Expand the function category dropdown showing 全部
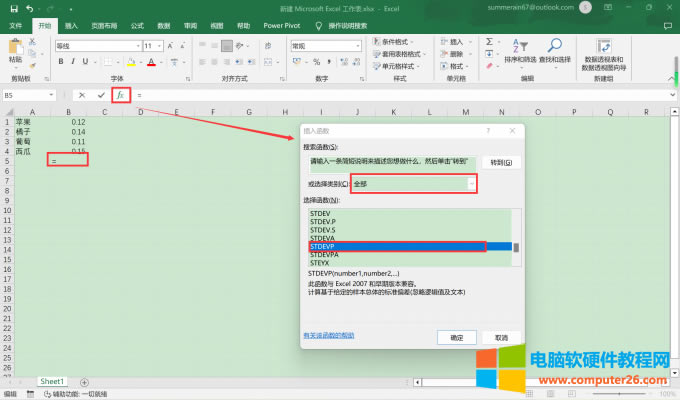The width and height of the screenshot is (680, 400). [x=471, y=184]
